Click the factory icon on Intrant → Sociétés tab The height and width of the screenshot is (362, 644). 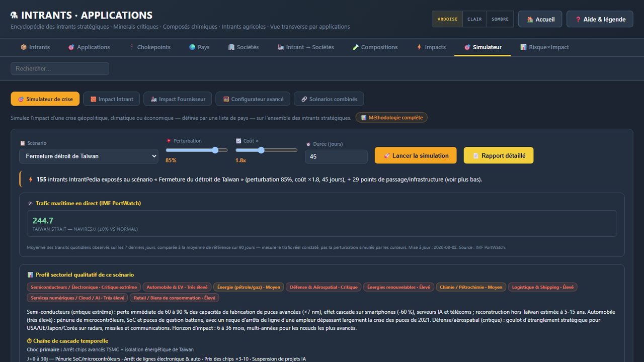(x=281, y=47)
